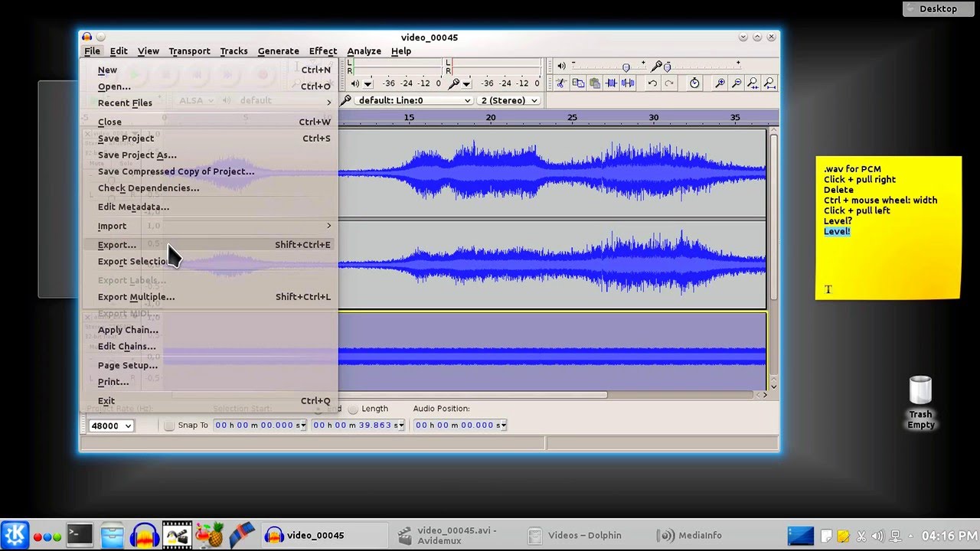Viewport: 980px width, 551px height.
Task: Click the output speaker icon in meter toolbar
Action: coord(355,83)
